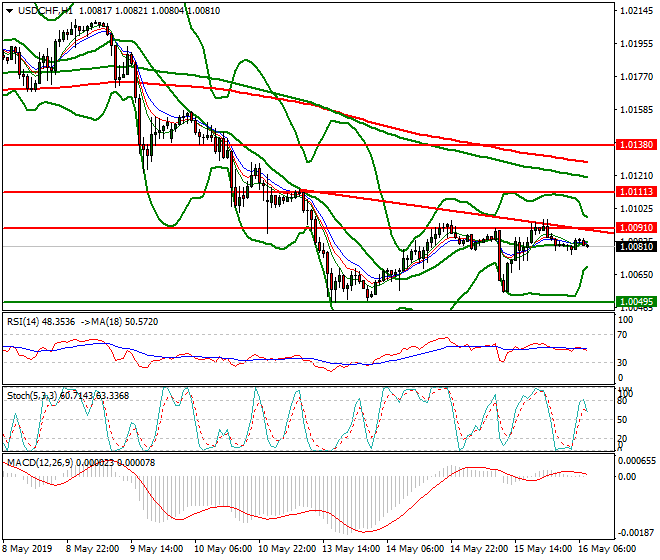Select the current price label 1.00810
The width and height of the screenshot is (660, 560).
point(636,247)
